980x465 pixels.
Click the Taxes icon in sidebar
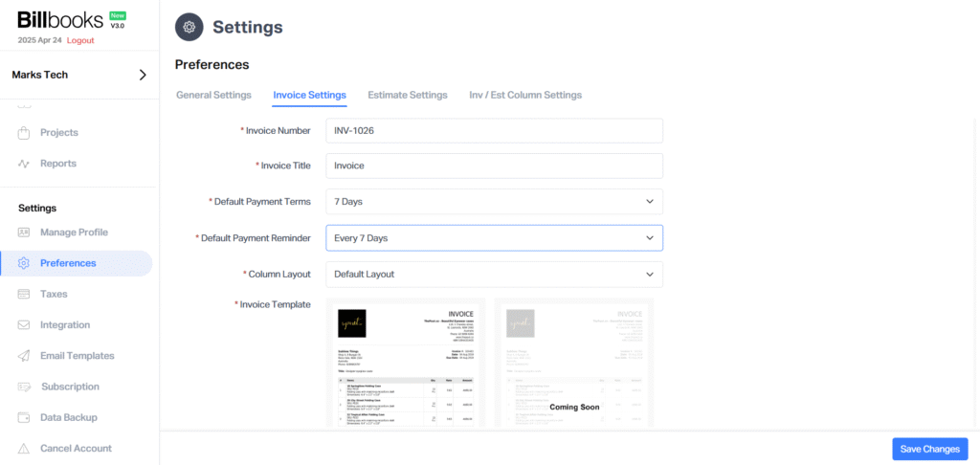pyautogui.click(x=24, y=294)
